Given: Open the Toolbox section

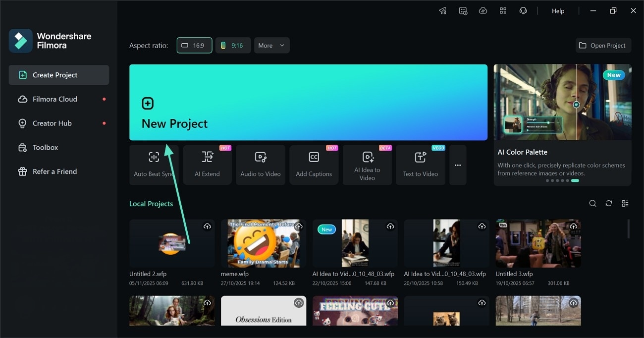Looking at the screenshot, I should point(59,147).
